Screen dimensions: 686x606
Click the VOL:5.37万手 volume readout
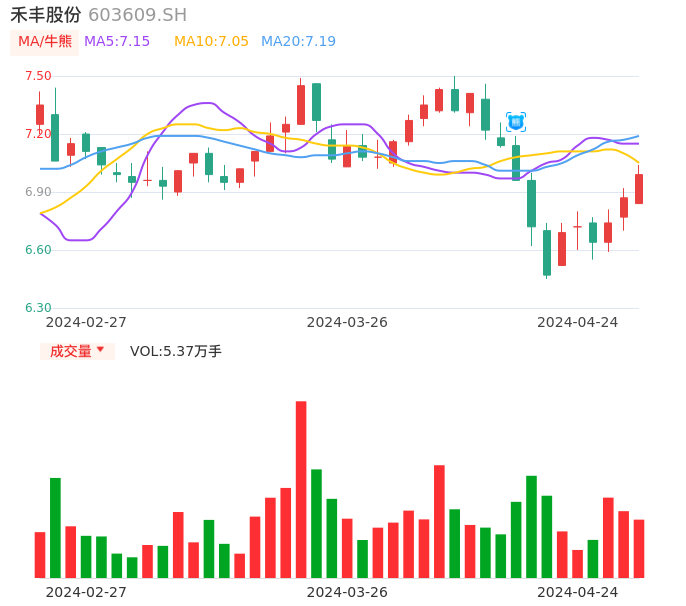click(x=176, y=351)
